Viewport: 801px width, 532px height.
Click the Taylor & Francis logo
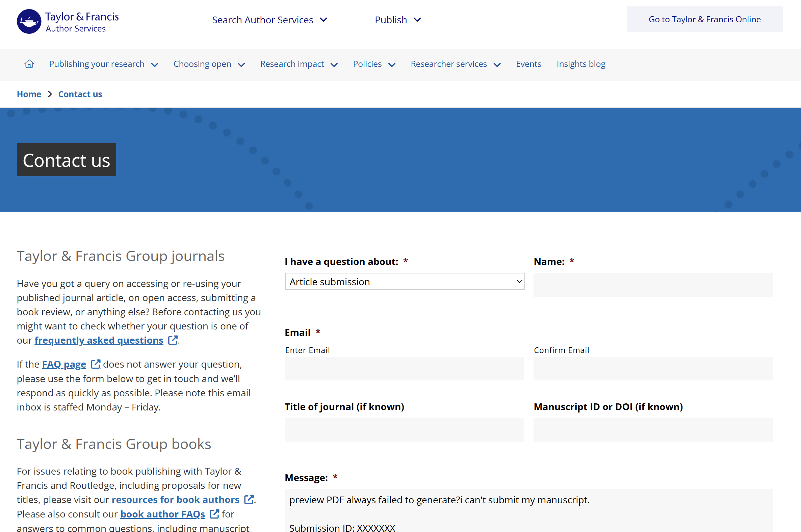[x=68, y=21]
